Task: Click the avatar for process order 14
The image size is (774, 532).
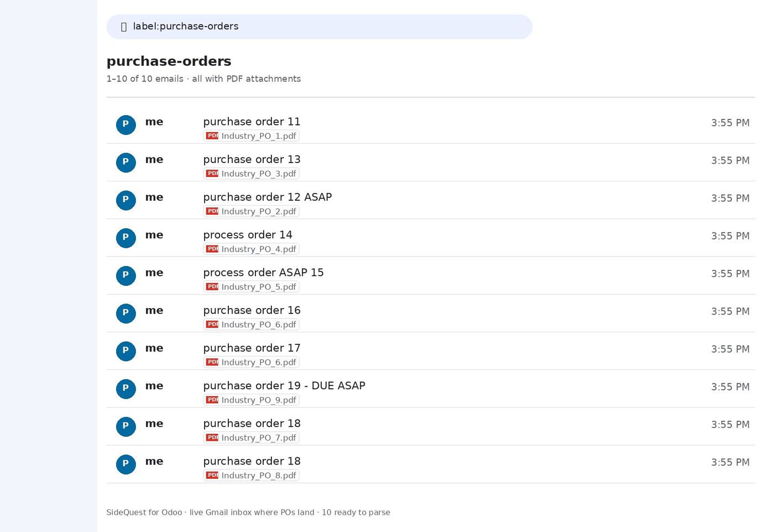Action: coord(126,238)
